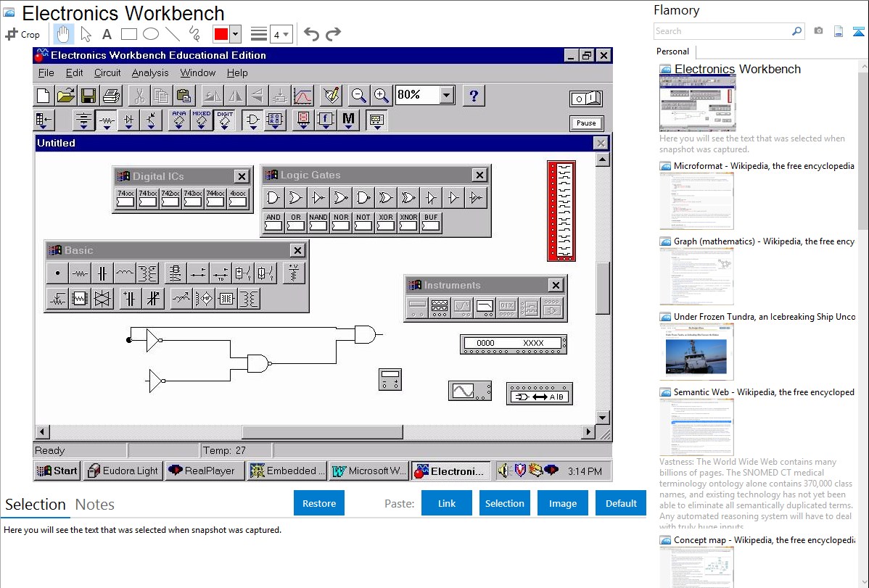Click the Default paste button
The image size is (869, 588).
point(621,503)
